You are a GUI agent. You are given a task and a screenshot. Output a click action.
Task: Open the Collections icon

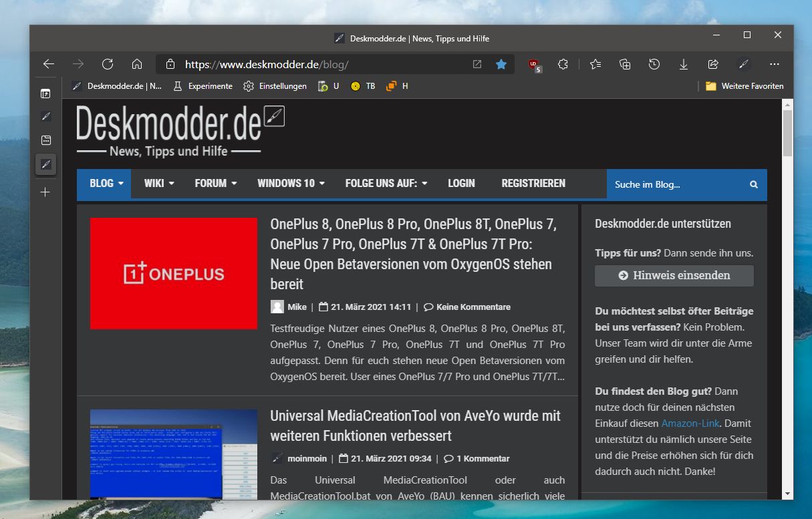(x=625, y=64)
